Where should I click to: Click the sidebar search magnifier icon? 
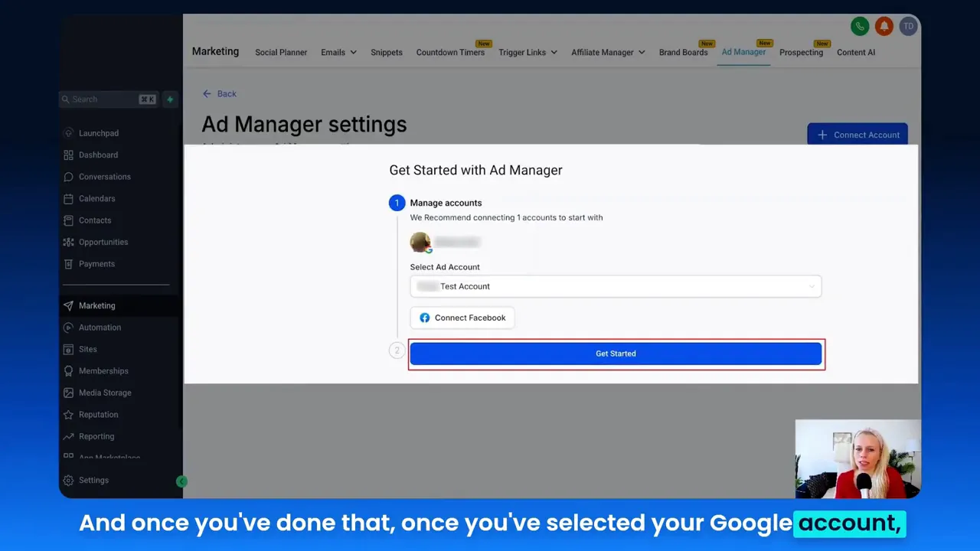[66, 99]
